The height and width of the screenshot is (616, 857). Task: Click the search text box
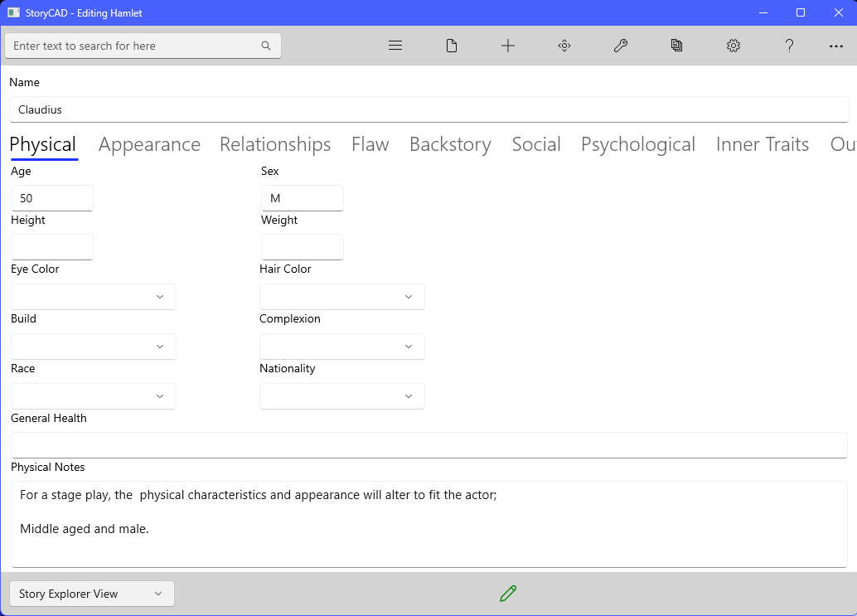point(143,46)
